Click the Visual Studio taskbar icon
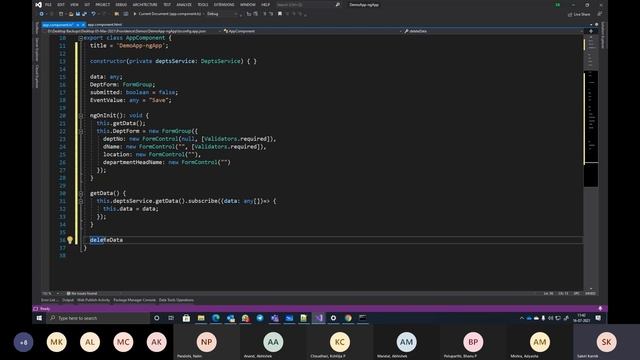This screenshot has width=640, height=360. coord(319,318)
